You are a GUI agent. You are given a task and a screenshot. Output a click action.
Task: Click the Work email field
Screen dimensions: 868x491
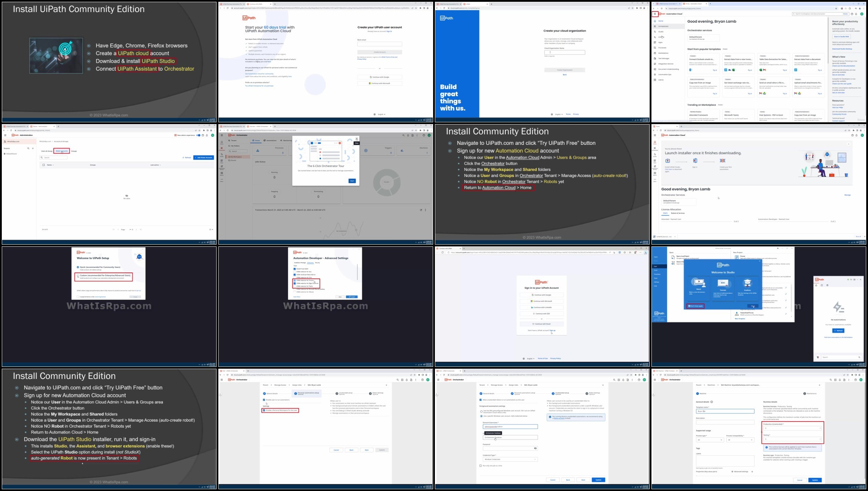pos(379,44)
